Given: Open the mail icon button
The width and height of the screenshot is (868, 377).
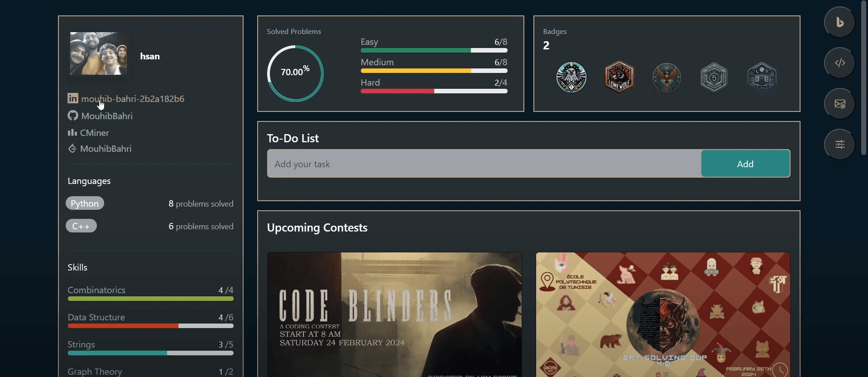Looking at the screenshot, I should [839, 104].
